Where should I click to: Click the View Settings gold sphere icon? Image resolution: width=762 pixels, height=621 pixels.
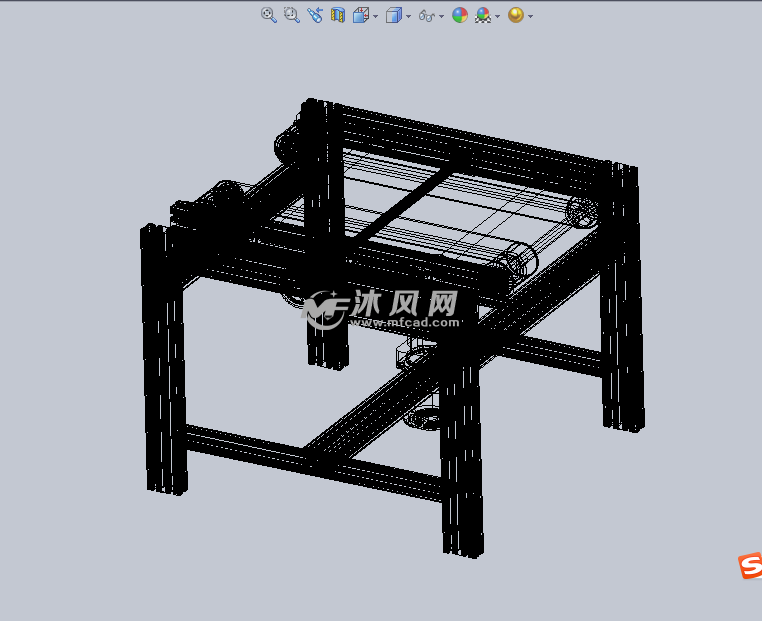coord(516,15)
